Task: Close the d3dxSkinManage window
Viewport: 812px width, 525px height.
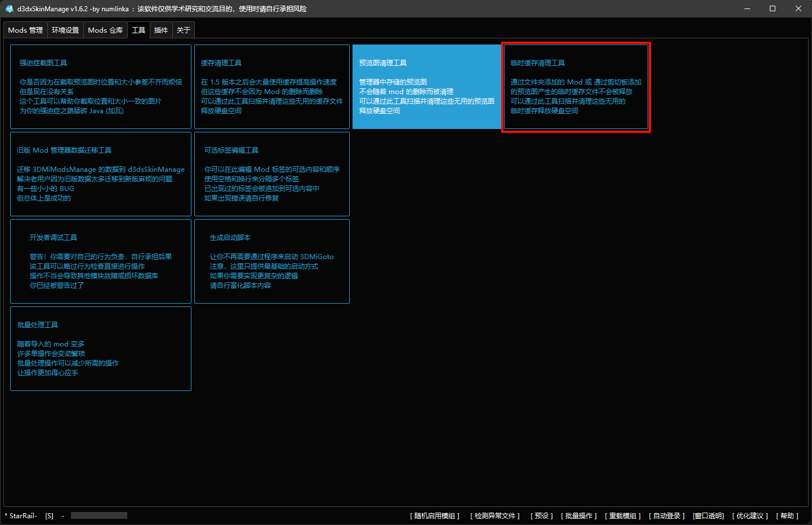Action: click(798, 8)
